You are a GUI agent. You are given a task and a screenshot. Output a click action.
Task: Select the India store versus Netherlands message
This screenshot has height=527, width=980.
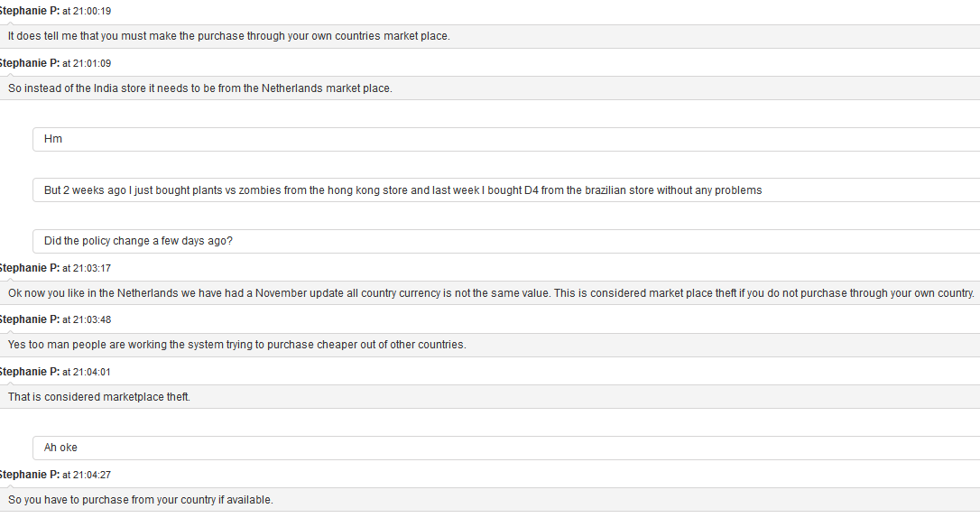[x=200, y=88]
